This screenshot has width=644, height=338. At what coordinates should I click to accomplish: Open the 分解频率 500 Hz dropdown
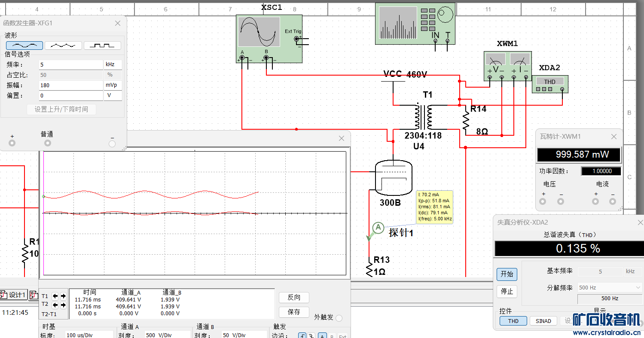610,288
